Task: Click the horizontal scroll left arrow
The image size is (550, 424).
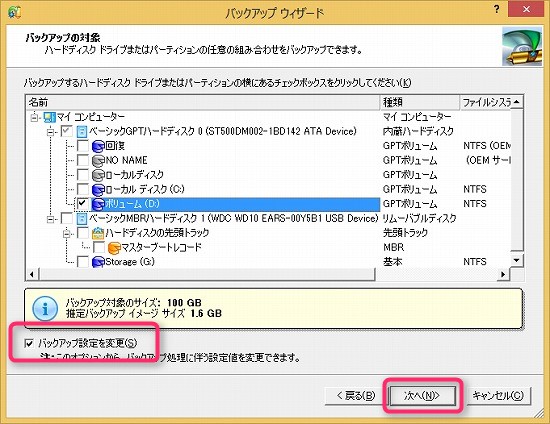Action: click(x=32, y=274)
